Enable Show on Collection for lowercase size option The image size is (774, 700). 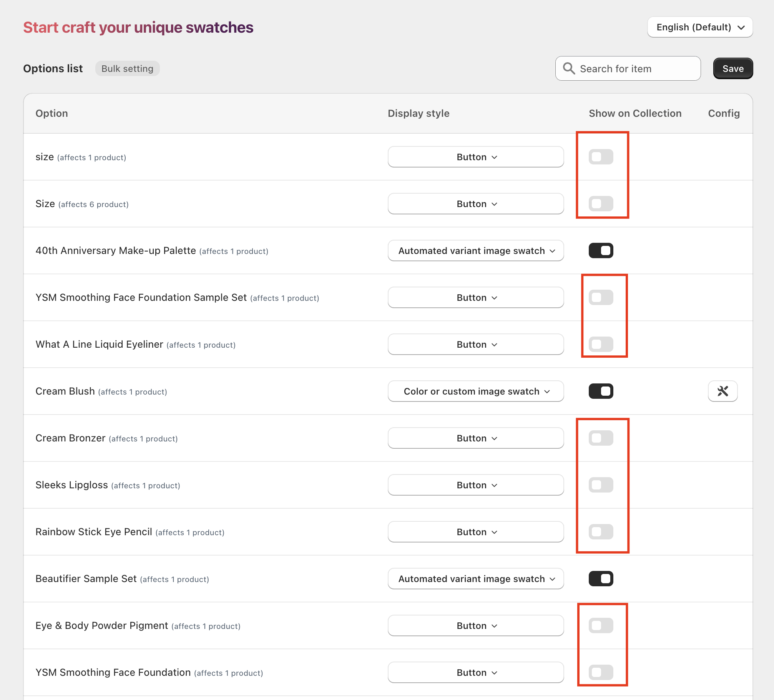tap(601, 157)
